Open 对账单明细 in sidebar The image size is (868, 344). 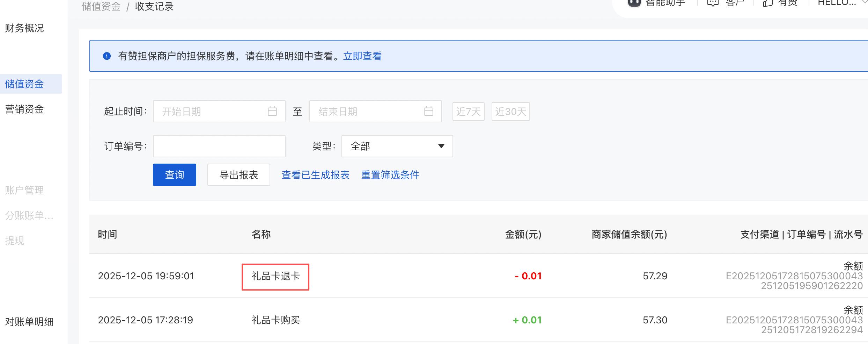pos(29,322)
